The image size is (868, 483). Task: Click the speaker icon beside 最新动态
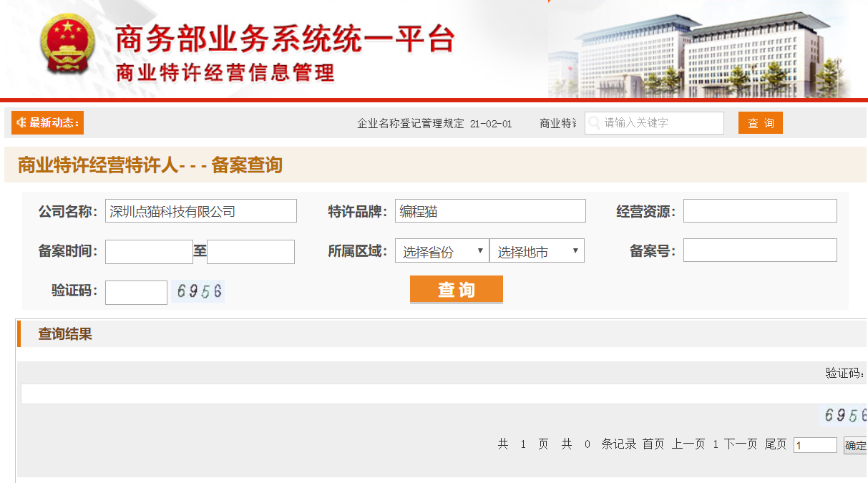(x=21, y=123)
